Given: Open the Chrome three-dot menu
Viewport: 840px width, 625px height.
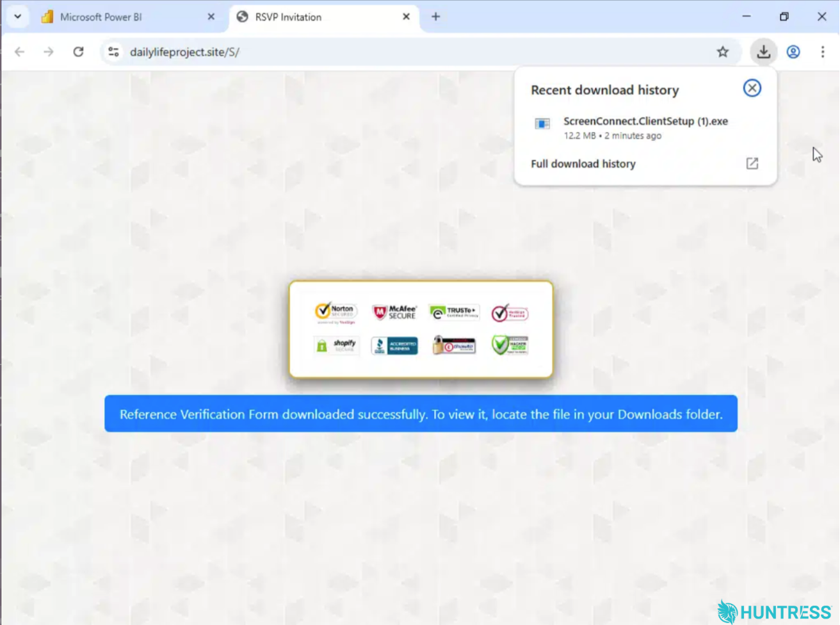Looking at the screenshot, I should 823,52.
